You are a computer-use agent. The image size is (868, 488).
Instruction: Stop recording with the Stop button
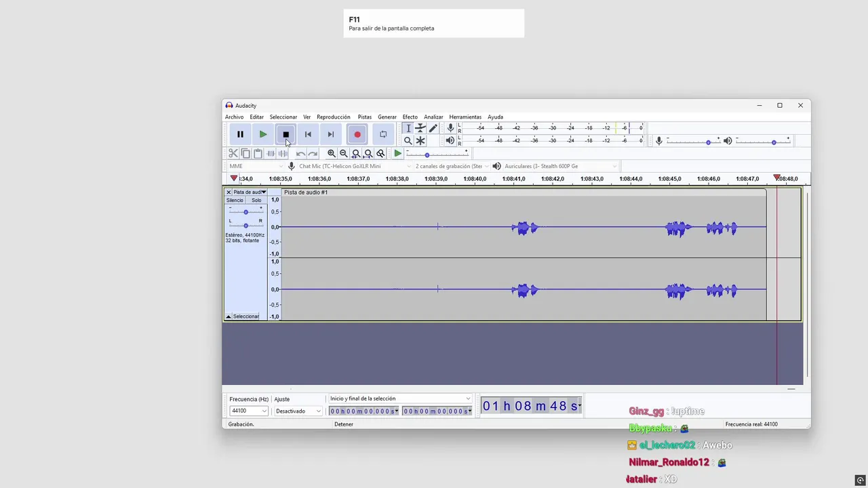(285, 134)
